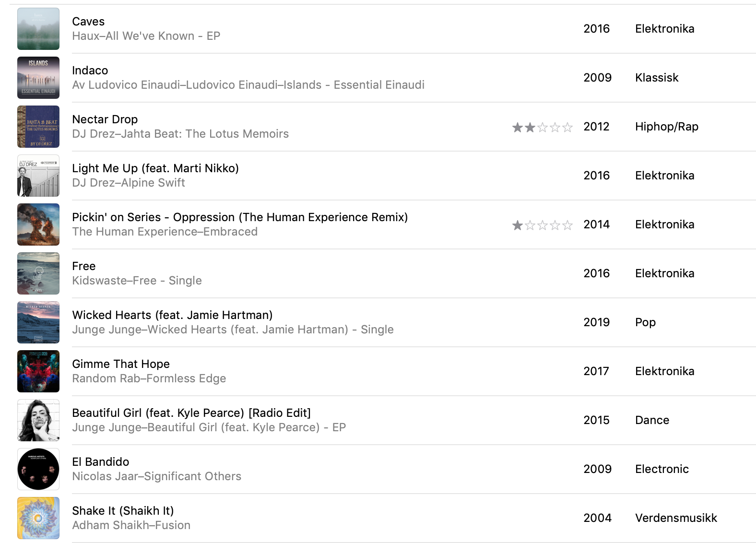Click the Verdensmusikk genre label

(676, 518)
